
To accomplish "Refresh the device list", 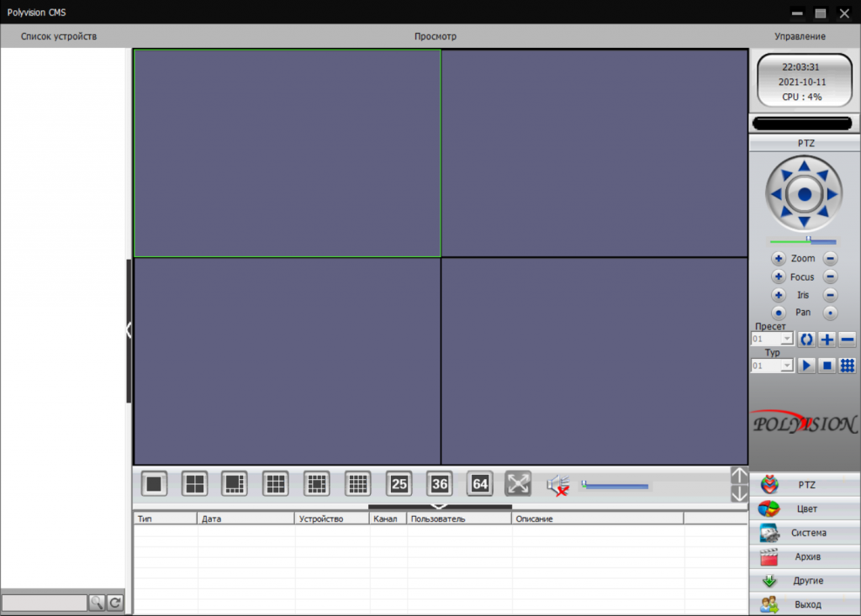I will (x=115, y=603).
